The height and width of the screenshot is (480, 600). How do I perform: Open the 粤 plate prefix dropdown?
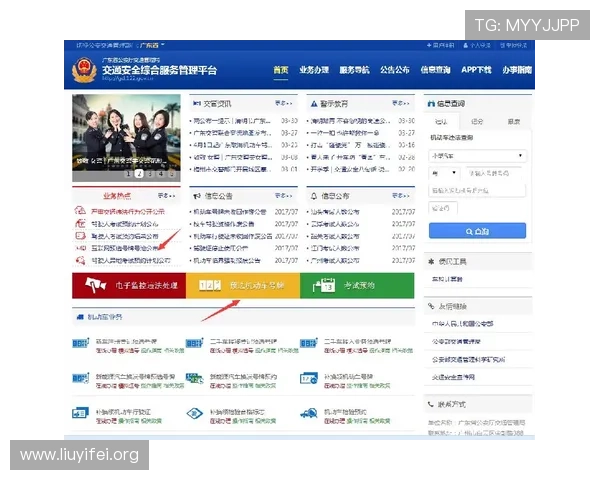click(444, 173)
